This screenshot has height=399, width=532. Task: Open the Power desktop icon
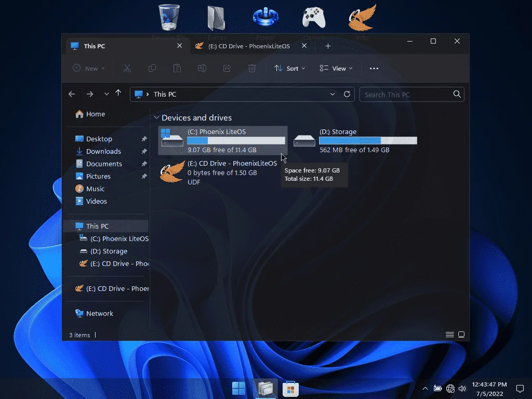click(265, 17)
